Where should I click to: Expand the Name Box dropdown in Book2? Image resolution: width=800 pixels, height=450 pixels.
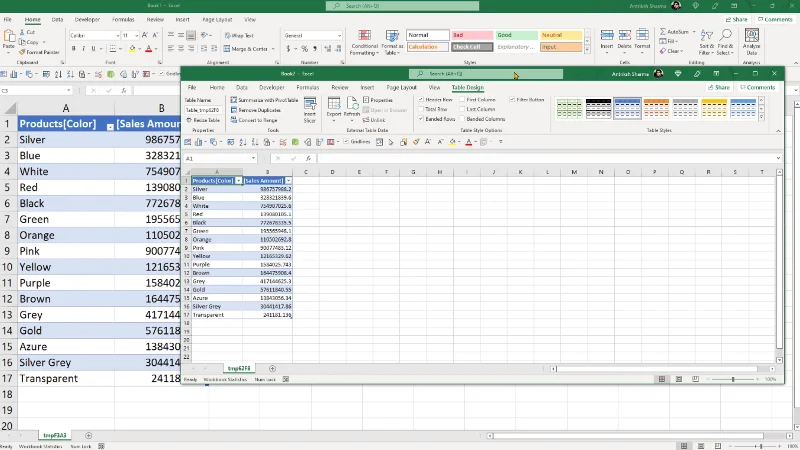point(253,159)
